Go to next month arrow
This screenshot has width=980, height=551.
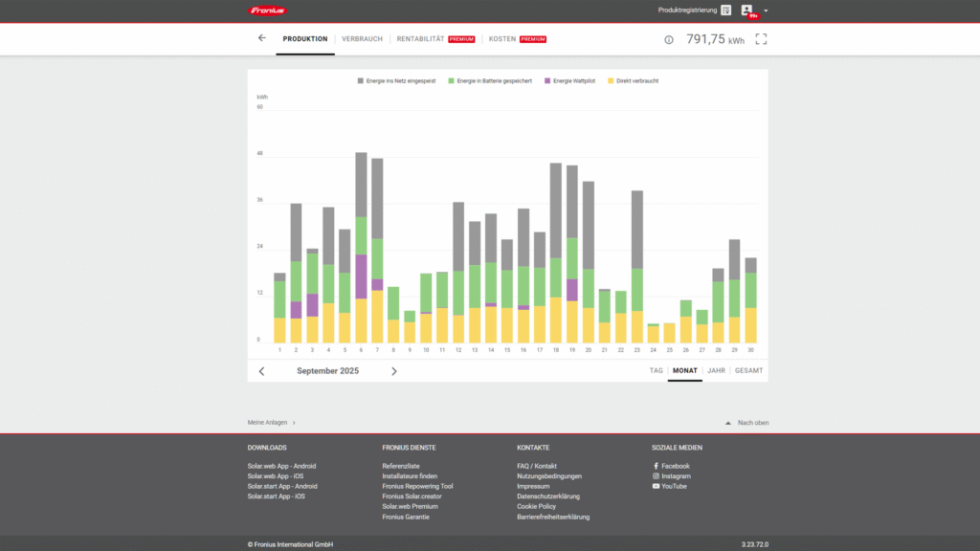pyautogui.click(x=393, y=371)
